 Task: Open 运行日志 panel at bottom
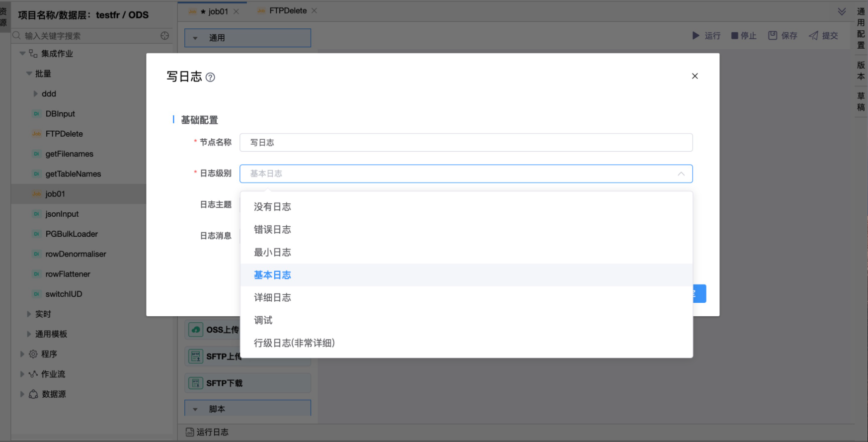click(208, 432)
